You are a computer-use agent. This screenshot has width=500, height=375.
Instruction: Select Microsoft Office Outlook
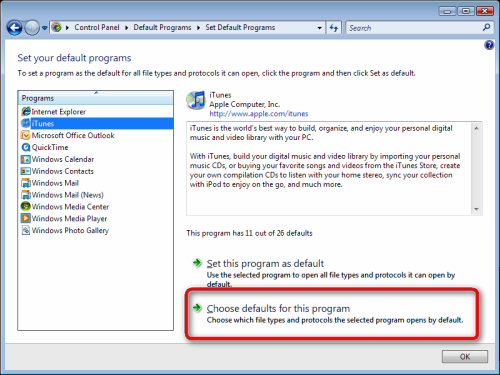pyautogui.click(x=73, y=135)
